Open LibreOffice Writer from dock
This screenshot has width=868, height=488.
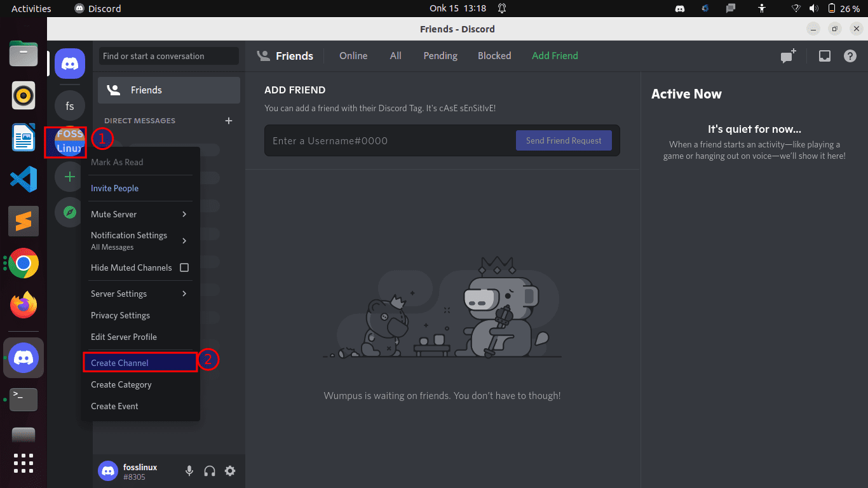[x=24, y=137]
